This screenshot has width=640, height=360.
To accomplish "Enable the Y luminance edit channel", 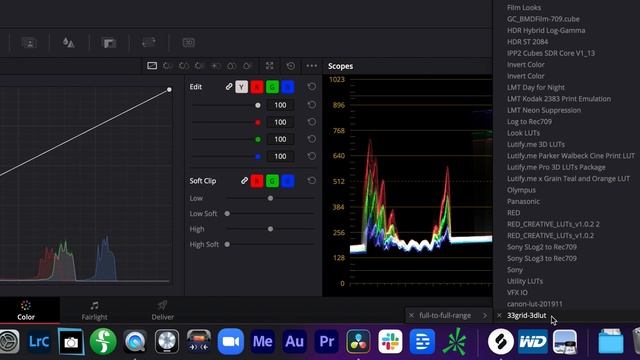I will click(241, 87).
